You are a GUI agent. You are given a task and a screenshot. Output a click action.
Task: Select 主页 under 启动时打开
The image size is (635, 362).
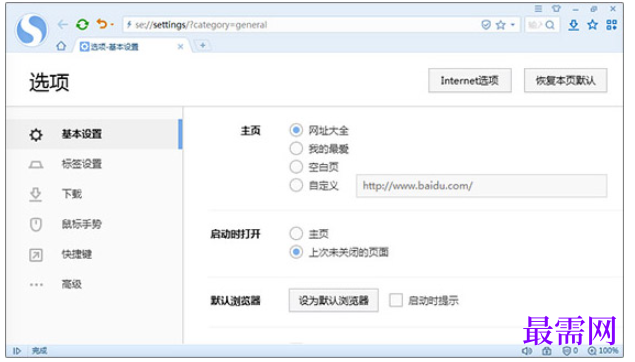296,233
